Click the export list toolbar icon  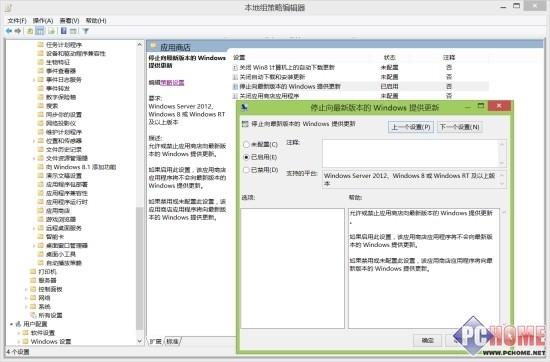tap(52, 31)
